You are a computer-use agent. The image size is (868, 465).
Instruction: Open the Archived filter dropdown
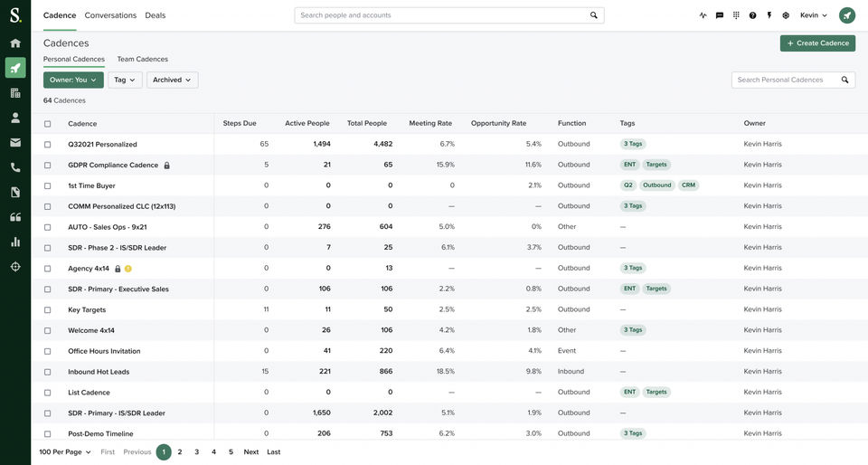(172, 80)
